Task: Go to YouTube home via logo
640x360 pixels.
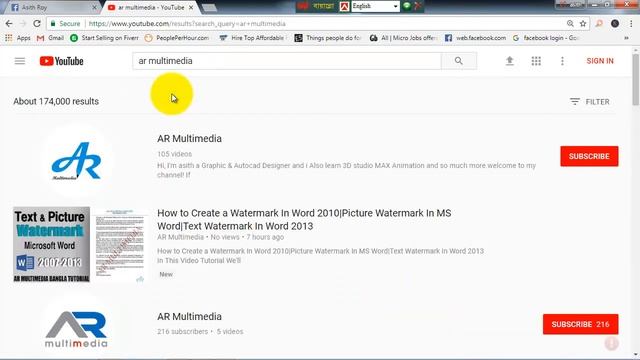Action: (62, 61)
